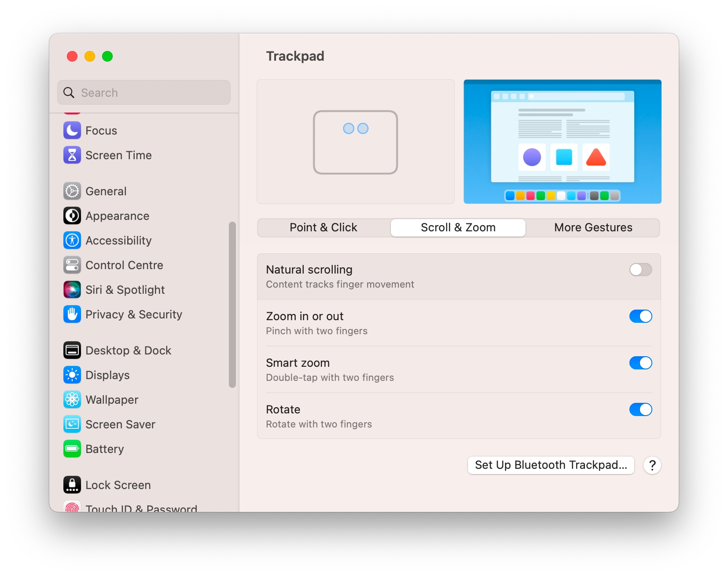This screenshot has height=577, width=728.
Task: Disable the Zoom in or out toggle
Action: pos(640,316)
